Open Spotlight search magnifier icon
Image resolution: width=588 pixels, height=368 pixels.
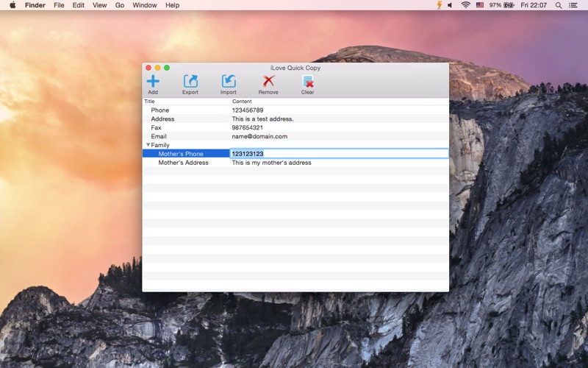pyautogui.click(x=559, y=5)
